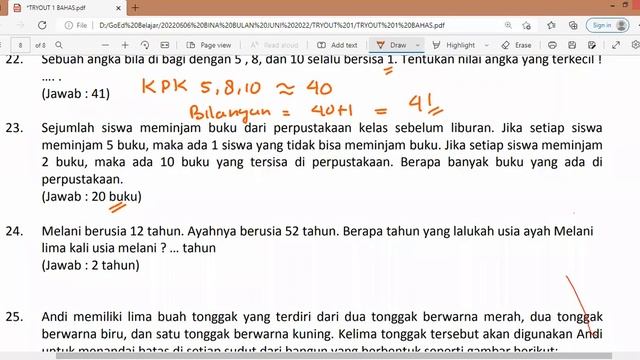Open PDF settings gear icon
640x360 pixels.
(x=636, y=45)
